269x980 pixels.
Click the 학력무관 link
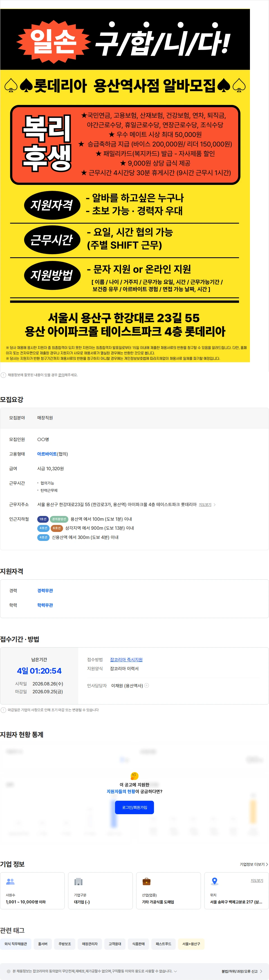tap(45, 605)
